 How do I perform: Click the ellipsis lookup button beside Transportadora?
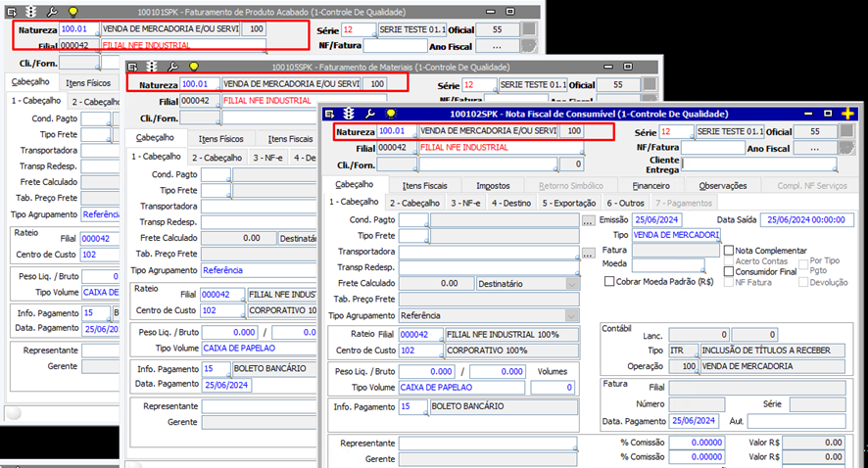click(x=588, y=253)
